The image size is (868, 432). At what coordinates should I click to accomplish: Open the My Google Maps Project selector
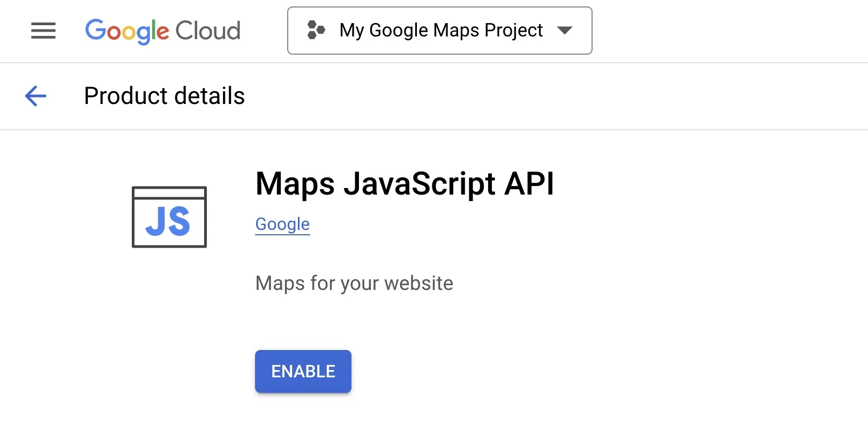[440, 31]
